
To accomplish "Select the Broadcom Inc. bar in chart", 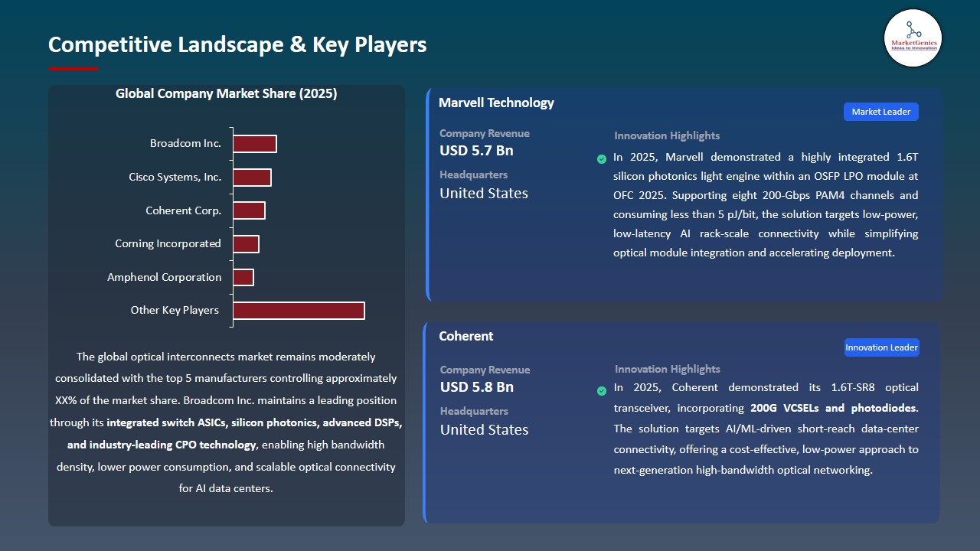I will pyautogui.click(x=255, y=144).
